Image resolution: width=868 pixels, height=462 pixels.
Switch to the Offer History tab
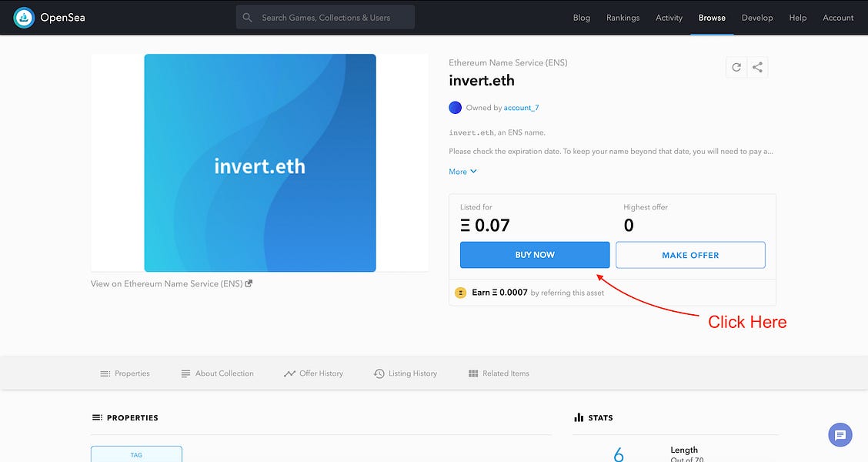[313, 373]
